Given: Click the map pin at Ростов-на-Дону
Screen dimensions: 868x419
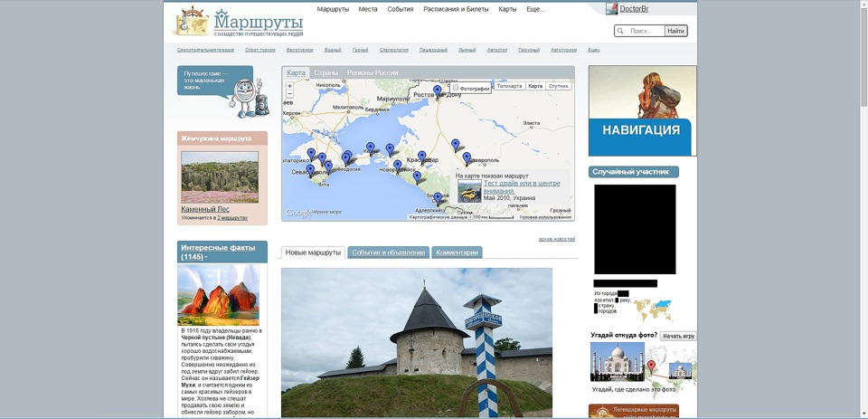Looking at the screenshot, I should coord(438,91).
